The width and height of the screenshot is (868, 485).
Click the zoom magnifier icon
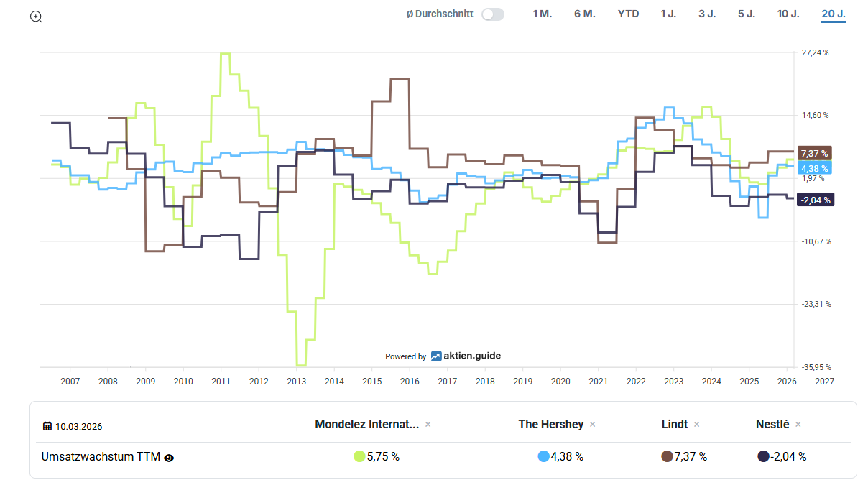click(36, 17)
